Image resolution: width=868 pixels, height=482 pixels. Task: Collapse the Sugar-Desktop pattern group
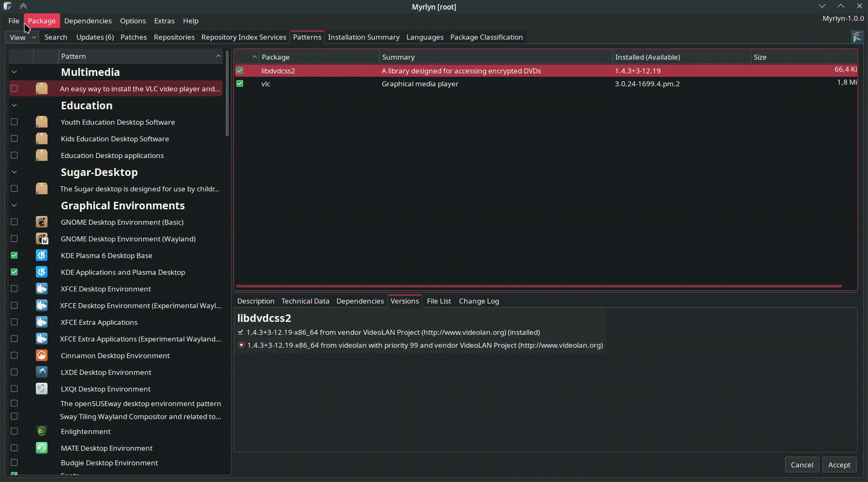point(14,172)
